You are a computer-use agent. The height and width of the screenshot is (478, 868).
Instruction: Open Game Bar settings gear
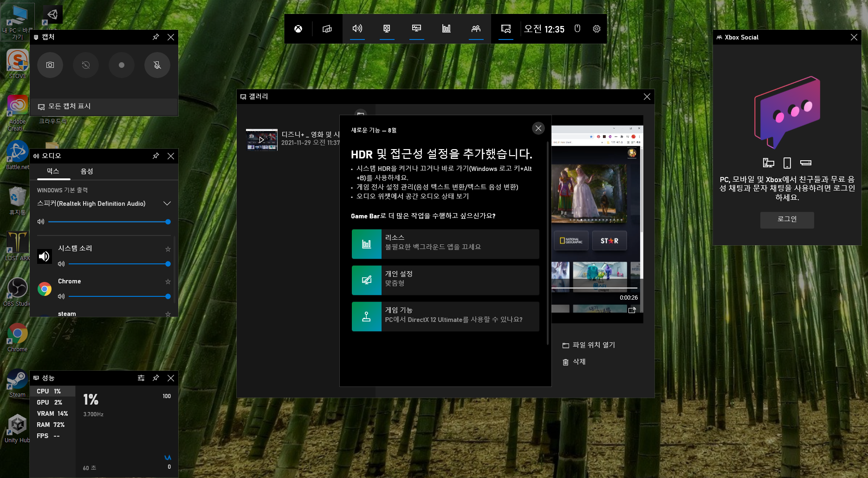pyautogui.click(x=596, y=29)
